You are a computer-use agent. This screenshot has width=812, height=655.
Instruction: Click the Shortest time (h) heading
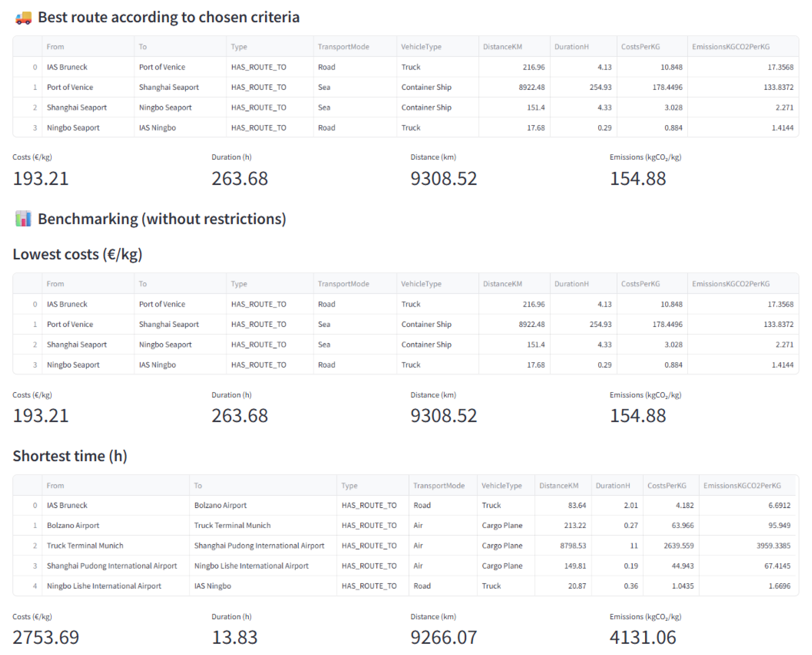pyautogui.click(x=70, y=456)
